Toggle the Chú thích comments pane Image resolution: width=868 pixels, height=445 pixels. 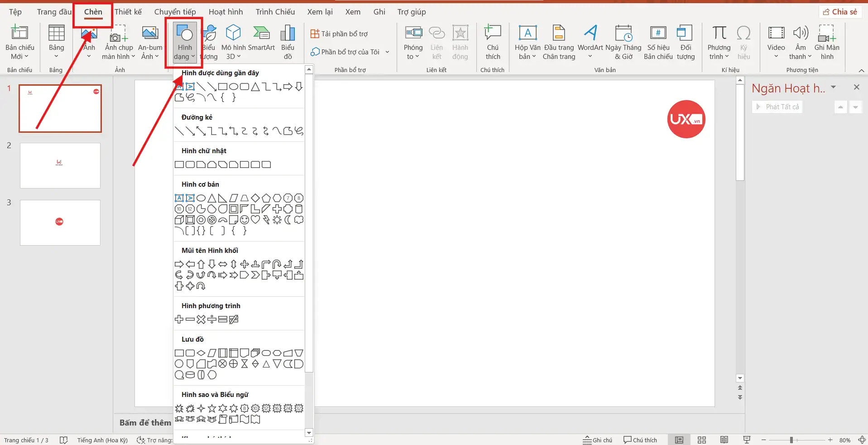pyautogui.click(x=640, y=439)
